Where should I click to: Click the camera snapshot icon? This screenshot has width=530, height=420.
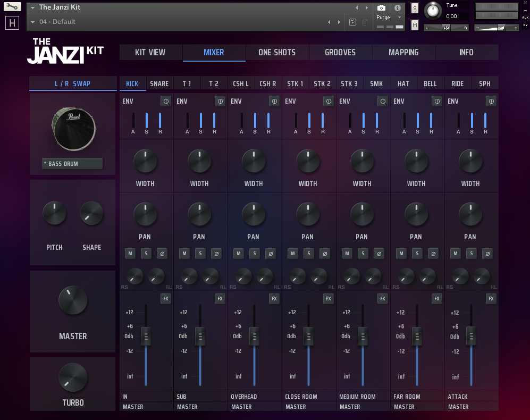coord(381,8)
